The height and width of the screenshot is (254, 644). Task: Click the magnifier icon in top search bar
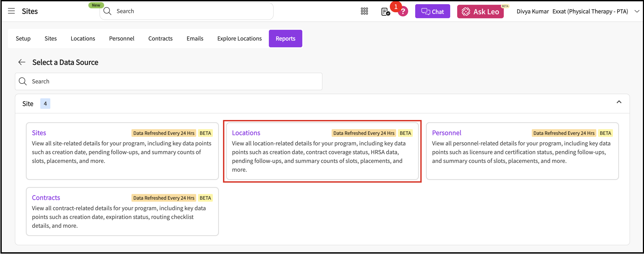107,11
